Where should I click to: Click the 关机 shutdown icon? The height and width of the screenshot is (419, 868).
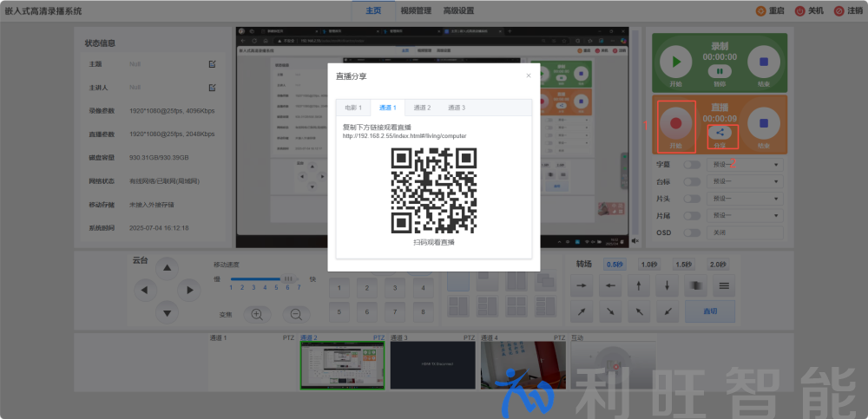[800, 10]
